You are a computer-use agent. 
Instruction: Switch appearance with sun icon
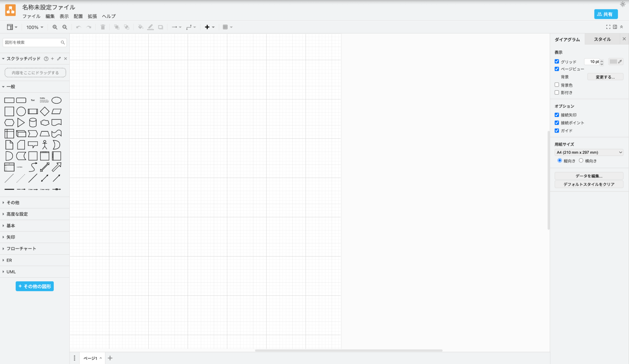coord(622,4)
